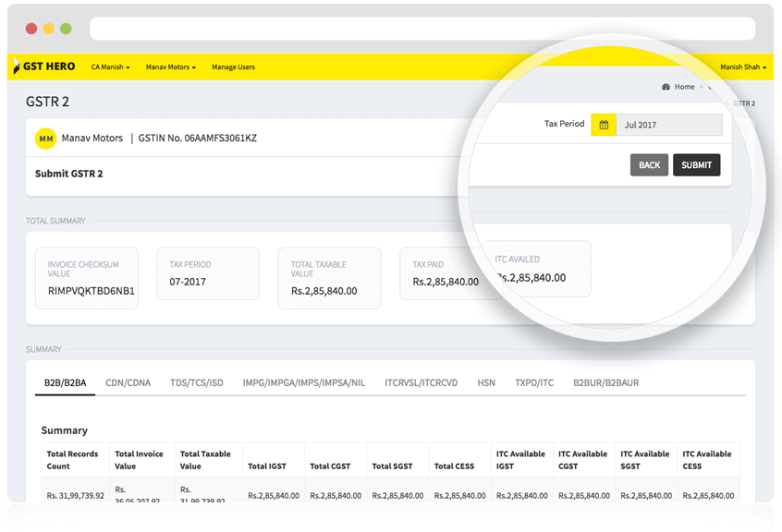Click the Jul 2017 tax period field
Viewport: 782px width, 532px height.
669,125
